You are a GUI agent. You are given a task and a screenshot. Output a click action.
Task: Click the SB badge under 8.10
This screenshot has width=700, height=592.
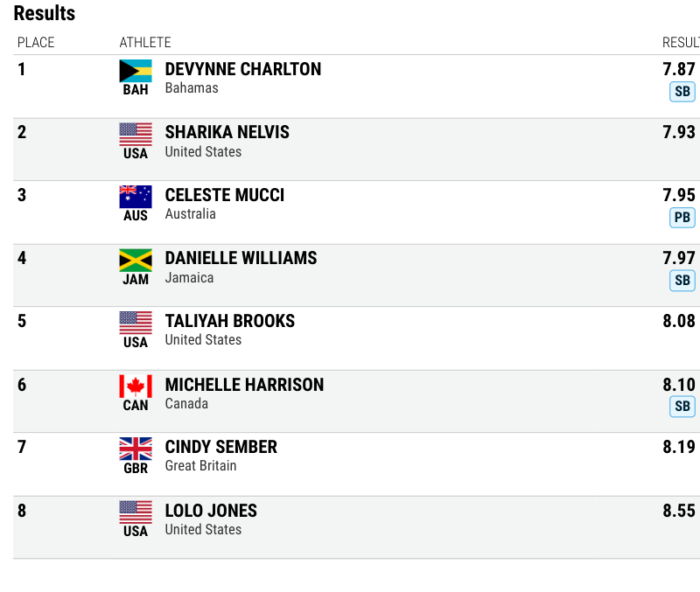[682, 407]
